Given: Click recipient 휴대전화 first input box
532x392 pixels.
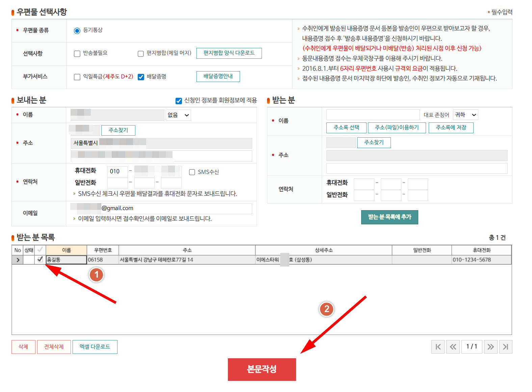Looking at the screenshot, I should pyautogui.click(x=364, y=184).
